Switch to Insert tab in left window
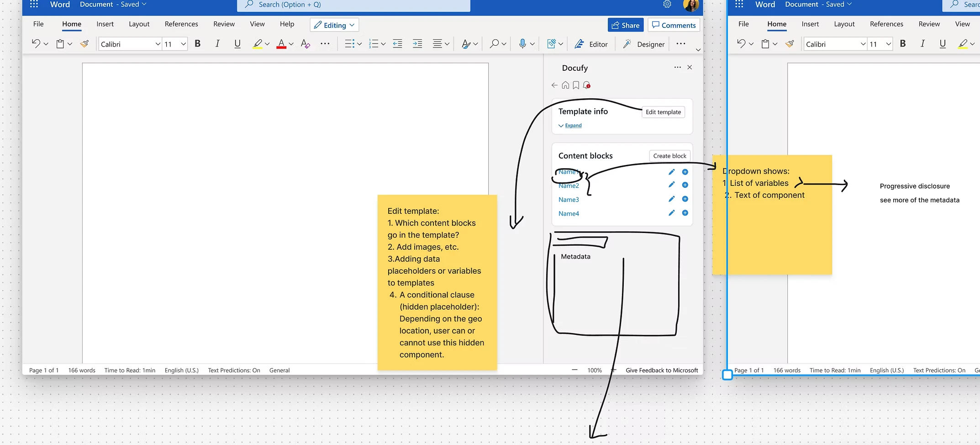980x445 pixels. click(x=105, y=24)
